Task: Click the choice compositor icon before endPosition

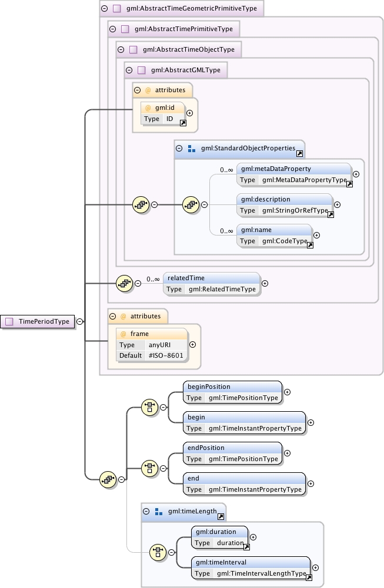Action: pos(149,468)
